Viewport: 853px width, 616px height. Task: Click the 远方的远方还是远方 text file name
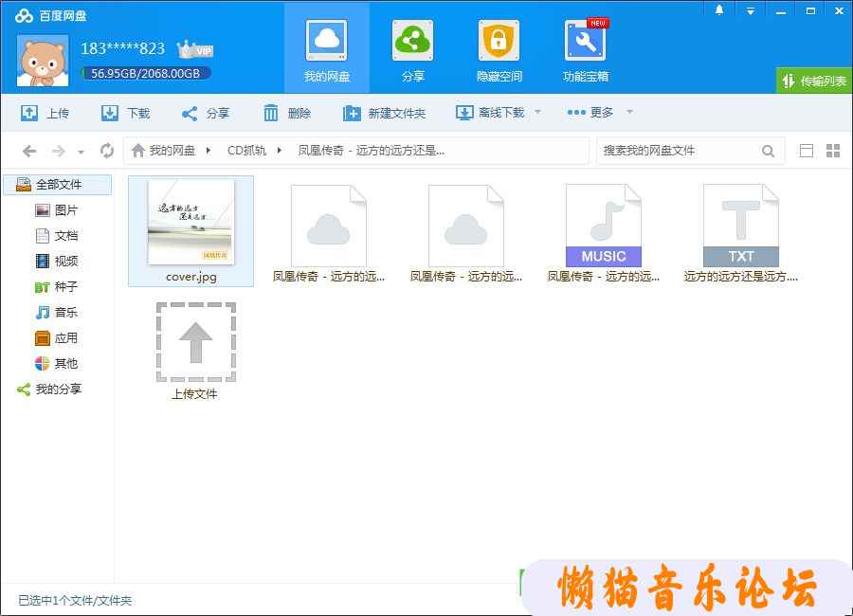click(x=740, y=277)
